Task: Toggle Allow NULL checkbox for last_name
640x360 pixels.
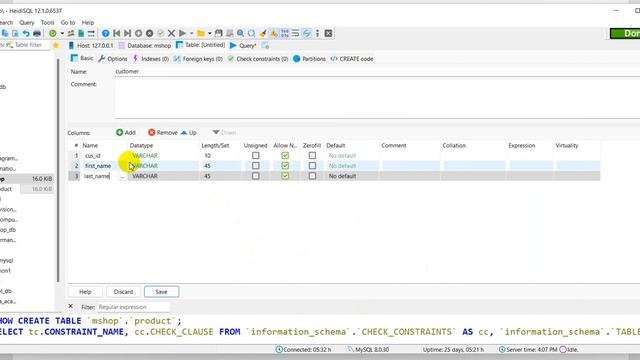Action: point(285,176)
